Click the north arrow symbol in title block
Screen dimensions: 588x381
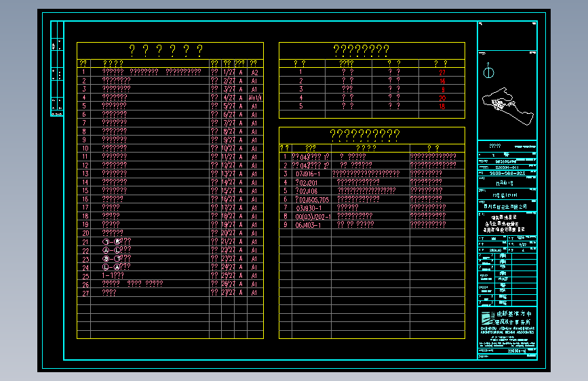pyautogui.click(x=488, y=72)
